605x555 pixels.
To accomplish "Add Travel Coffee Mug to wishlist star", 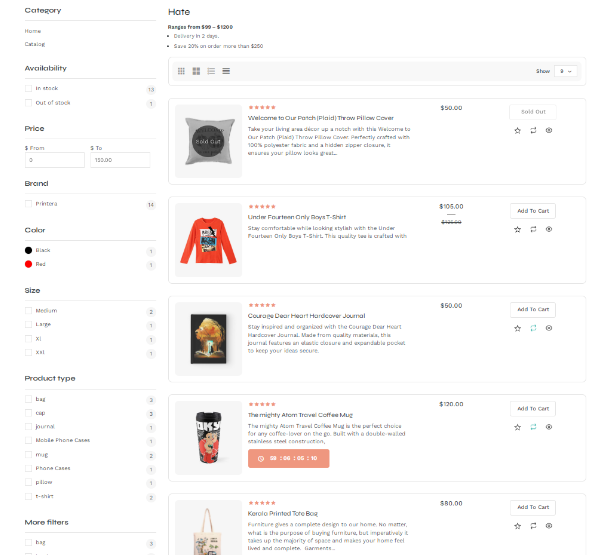I will click(517, 427).
